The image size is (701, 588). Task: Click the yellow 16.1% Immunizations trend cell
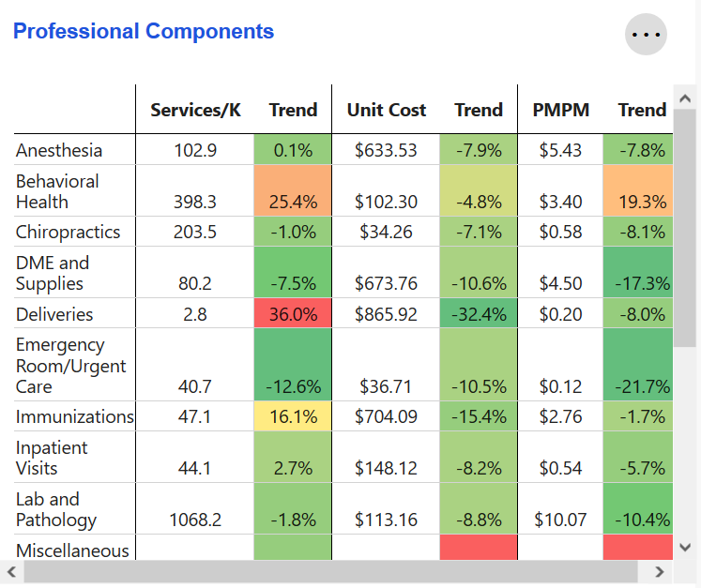(293, 416)
